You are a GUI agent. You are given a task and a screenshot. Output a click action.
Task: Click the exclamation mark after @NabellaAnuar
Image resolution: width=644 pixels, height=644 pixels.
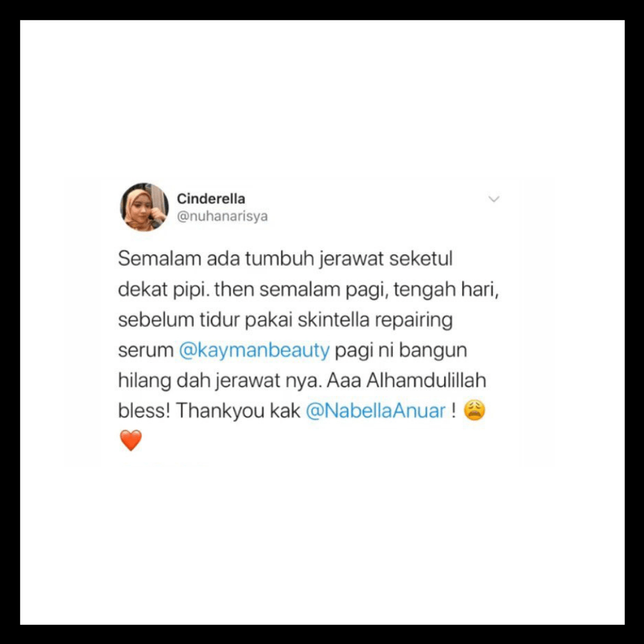tap(453, 410)
